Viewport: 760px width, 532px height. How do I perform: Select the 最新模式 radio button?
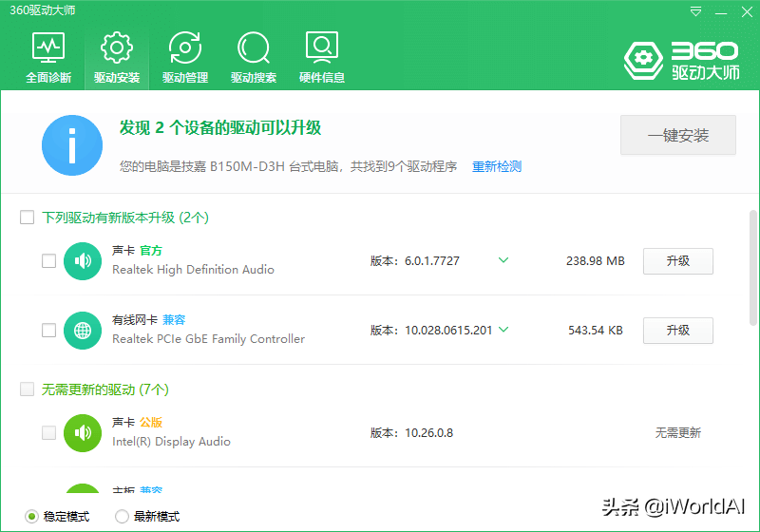[x=122, y=517]
